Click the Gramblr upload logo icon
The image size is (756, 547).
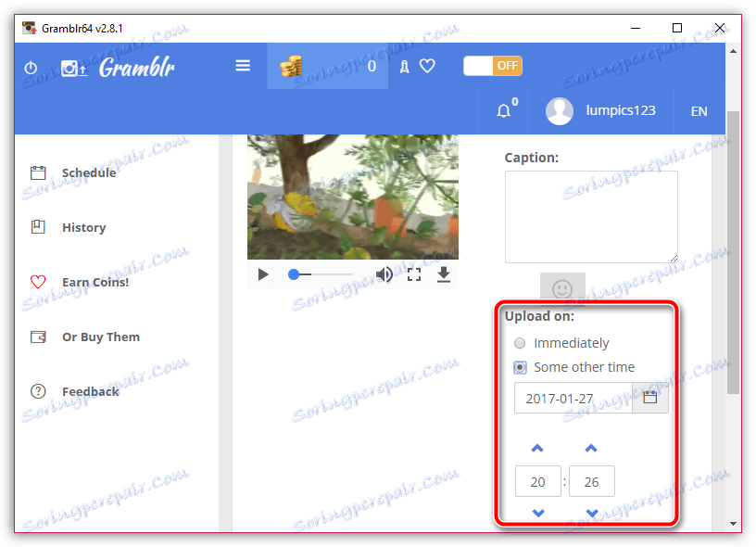[74, 69]
